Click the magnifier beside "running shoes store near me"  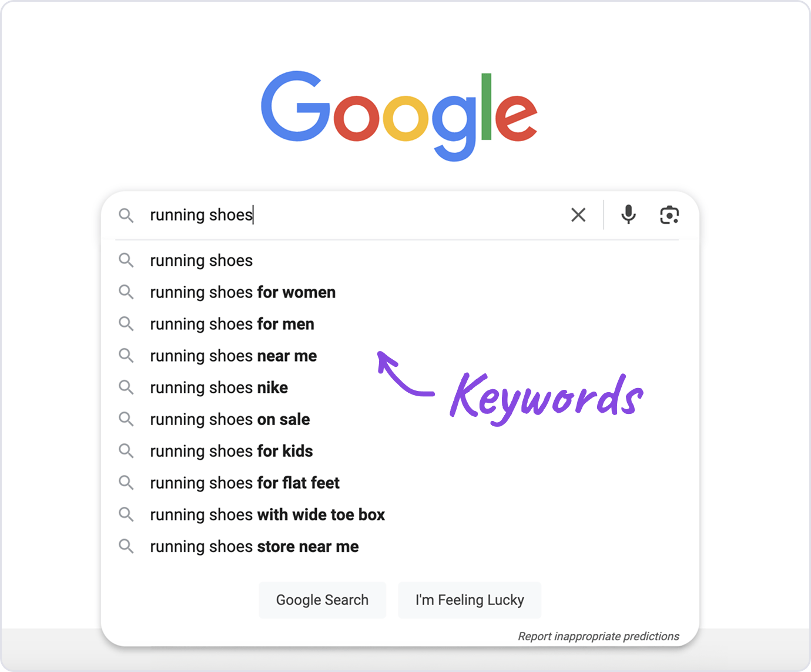126,546
